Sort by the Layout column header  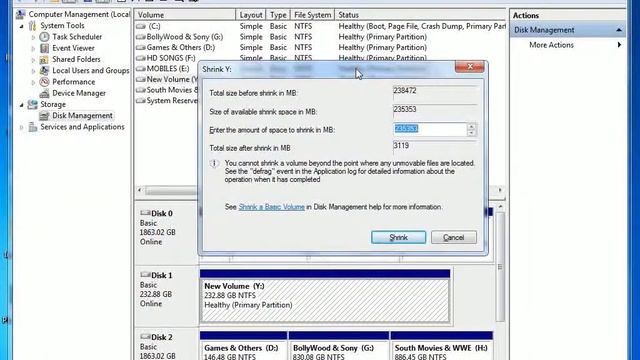pos(251,15)
